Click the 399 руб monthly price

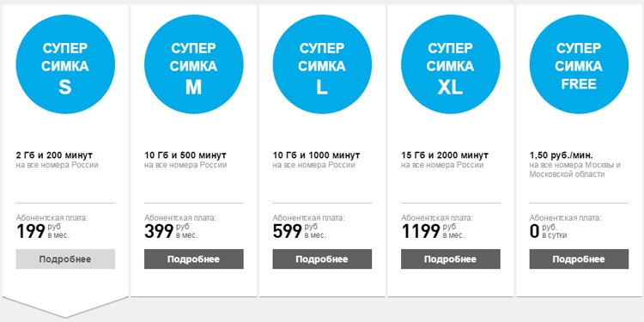(171, 232)
